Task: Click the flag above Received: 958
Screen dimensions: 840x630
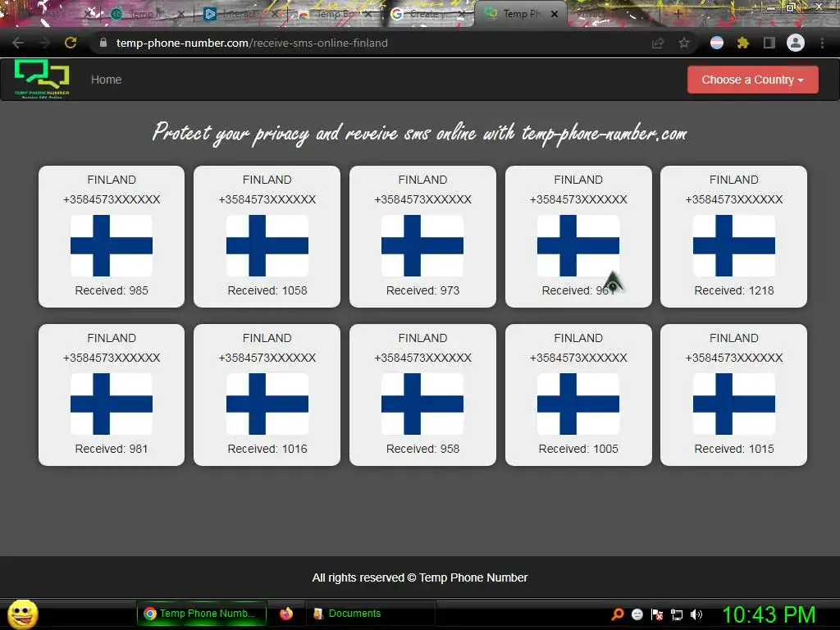Action: click(422, 404)
